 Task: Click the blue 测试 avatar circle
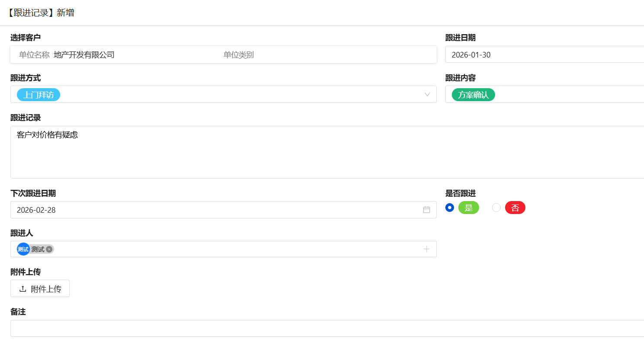point(23,249)
